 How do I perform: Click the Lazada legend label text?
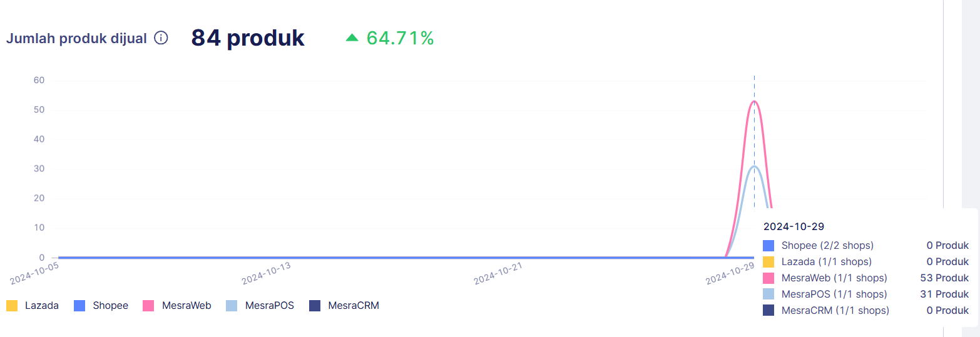point(42,306)
